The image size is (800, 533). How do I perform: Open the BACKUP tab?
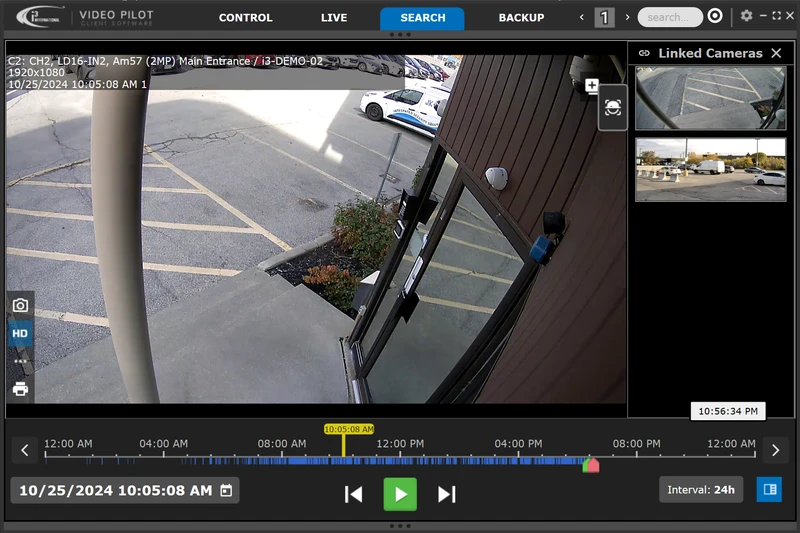click(521, 18)
